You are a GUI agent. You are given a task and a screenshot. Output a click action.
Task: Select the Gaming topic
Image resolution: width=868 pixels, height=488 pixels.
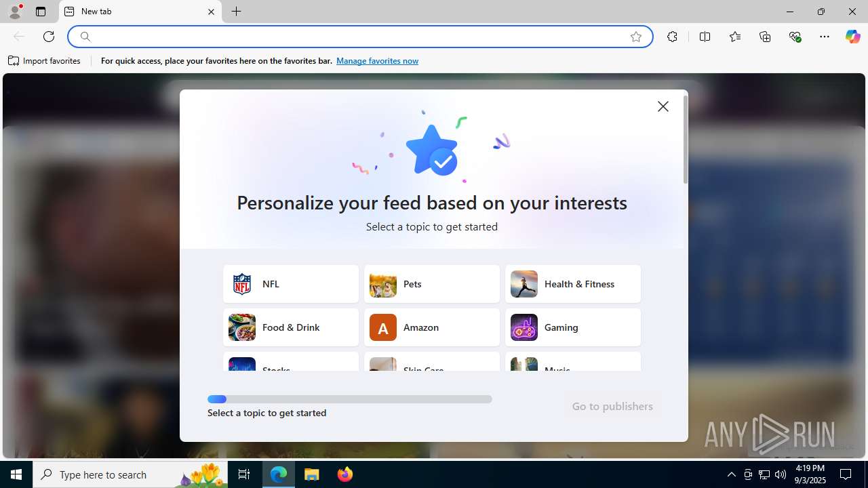tap(573, 327)
